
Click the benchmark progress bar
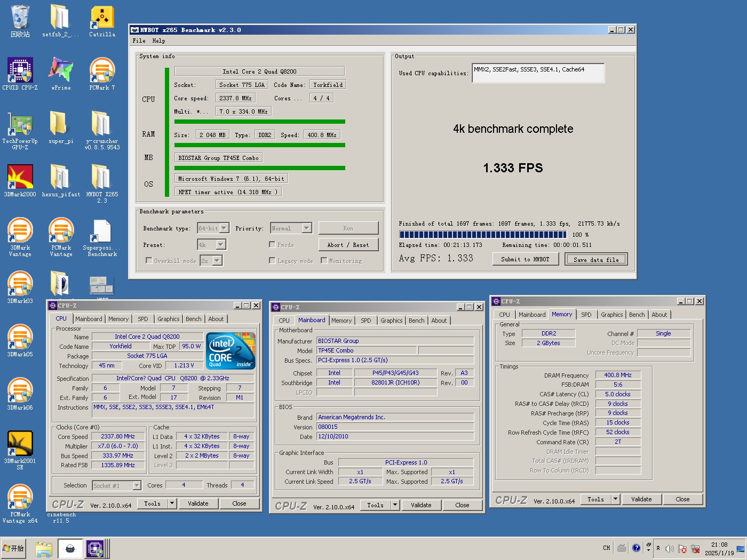(483, 235)
